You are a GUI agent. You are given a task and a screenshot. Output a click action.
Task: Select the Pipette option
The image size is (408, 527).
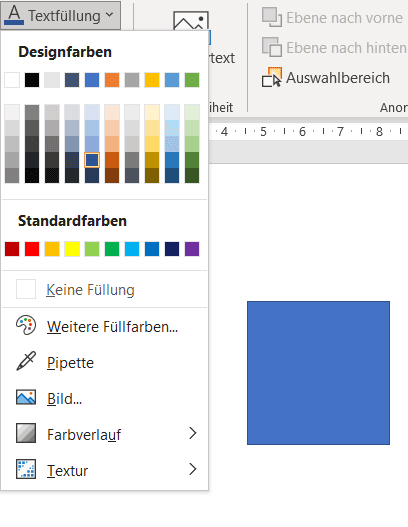pyautogui.click(x=105, y=362)
